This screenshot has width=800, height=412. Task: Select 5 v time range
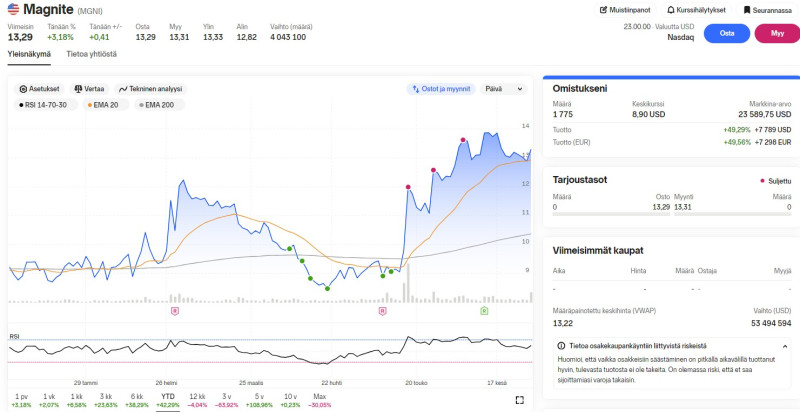[260, 400]
